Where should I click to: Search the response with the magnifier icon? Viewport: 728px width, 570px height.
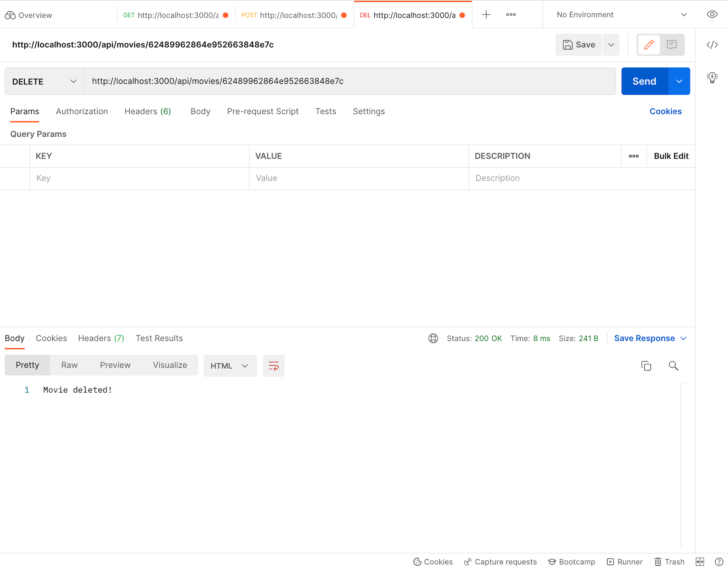point(673,366)
